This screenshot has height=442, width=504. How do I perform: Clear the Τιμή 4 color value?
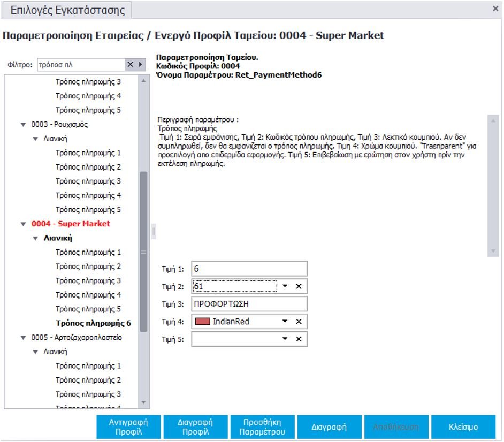pos(299,322)
